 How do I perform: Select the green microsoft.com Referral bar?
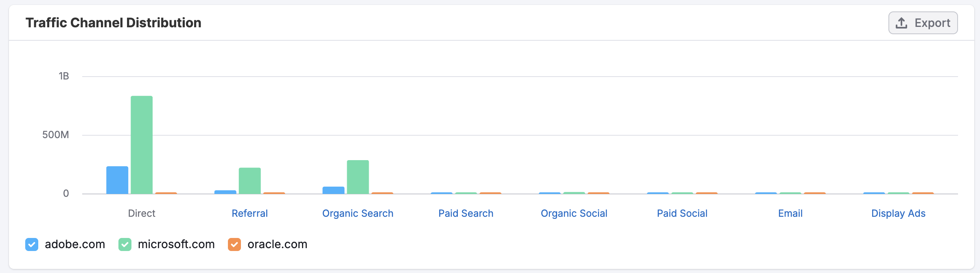[x=250, y=181]
